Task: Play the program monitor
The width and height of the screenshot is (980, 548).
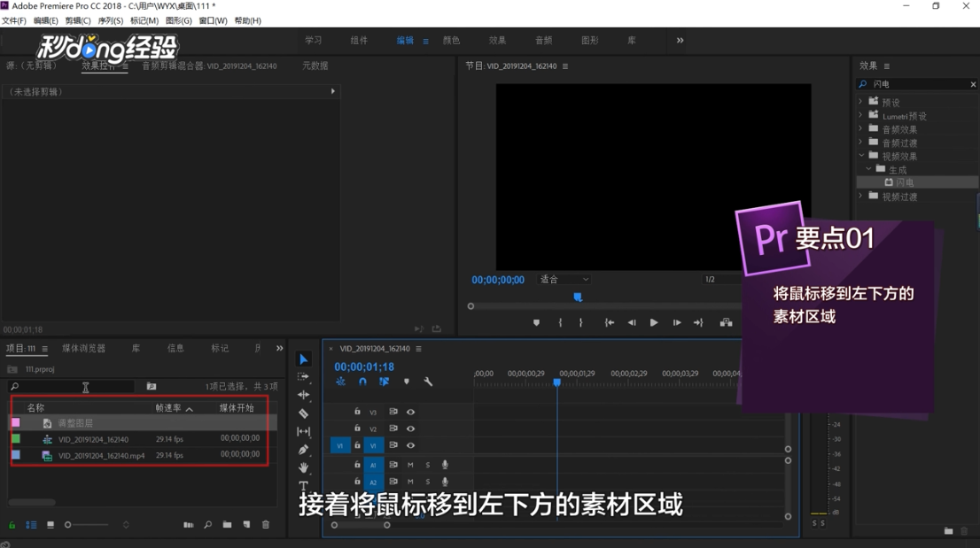Action: point(654,322)
